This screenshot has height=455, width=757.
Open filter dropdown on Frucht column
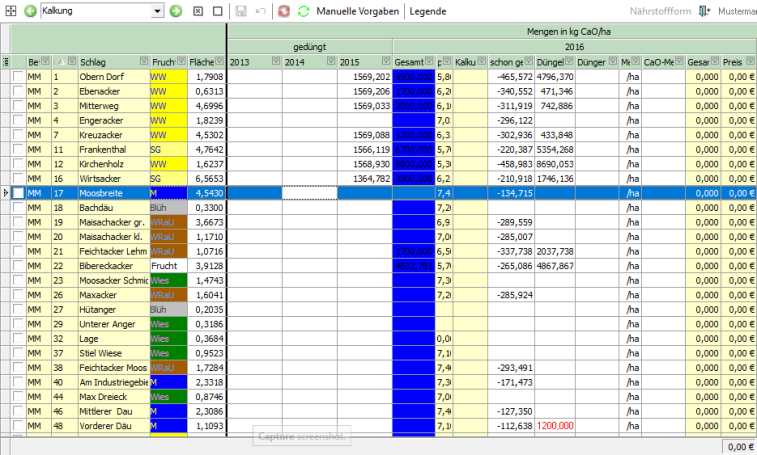coord(182,61)
